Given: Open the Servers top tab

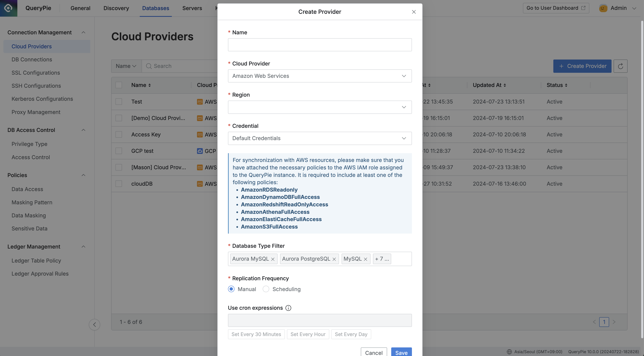Looking at the screenshot, I should pyautogui.click(x=192, y=8).
